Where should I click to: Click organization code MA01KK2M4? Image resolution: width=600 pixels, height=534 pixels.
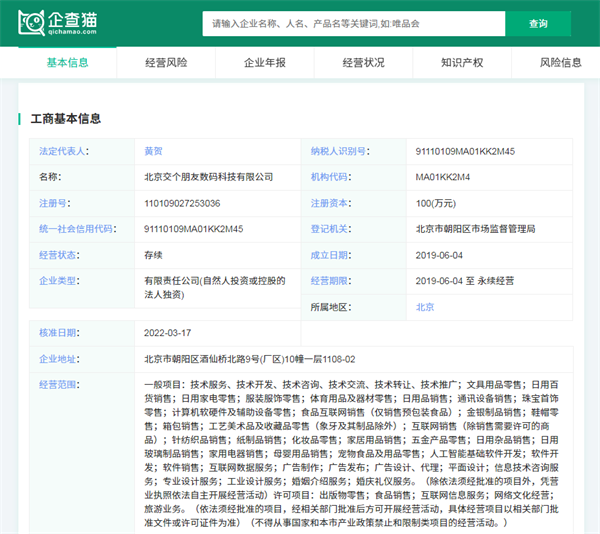point(443,177)
